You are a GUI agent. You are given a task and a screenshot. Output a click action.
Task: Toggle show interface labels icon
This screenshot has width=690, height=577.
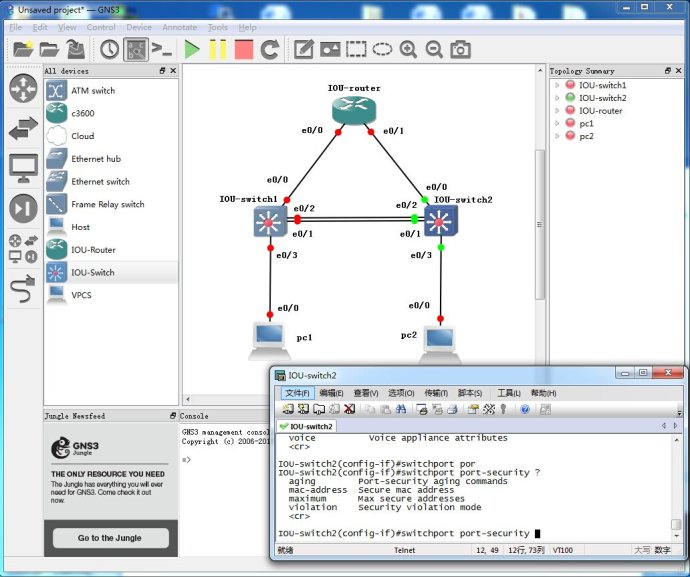[x=136, y=49]
